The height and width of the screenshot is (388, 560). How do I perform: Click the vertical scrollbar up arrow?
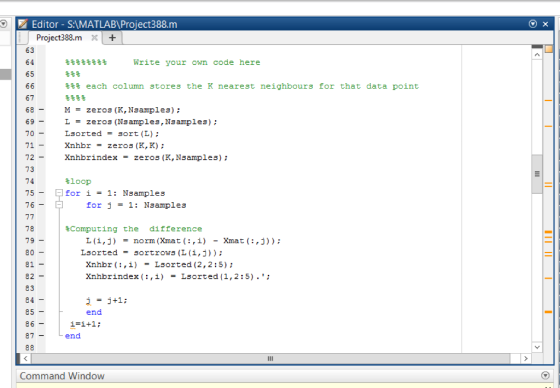(537, 55)
